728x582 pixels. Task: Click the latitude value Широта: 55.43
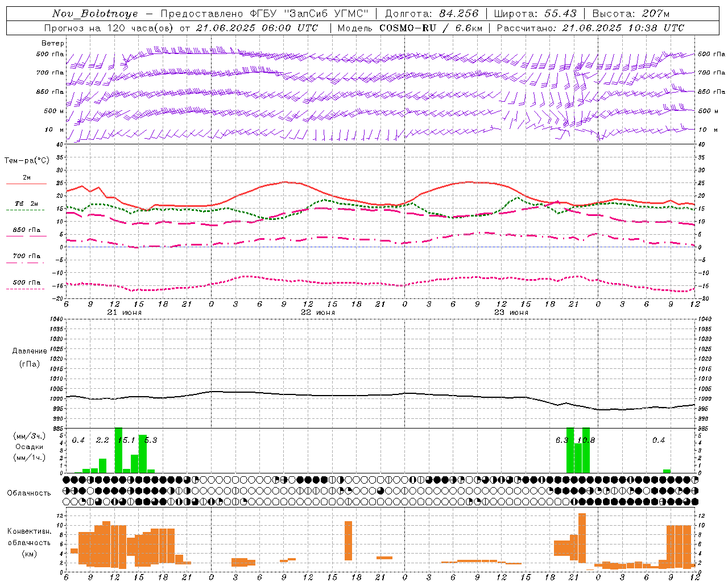535,14
